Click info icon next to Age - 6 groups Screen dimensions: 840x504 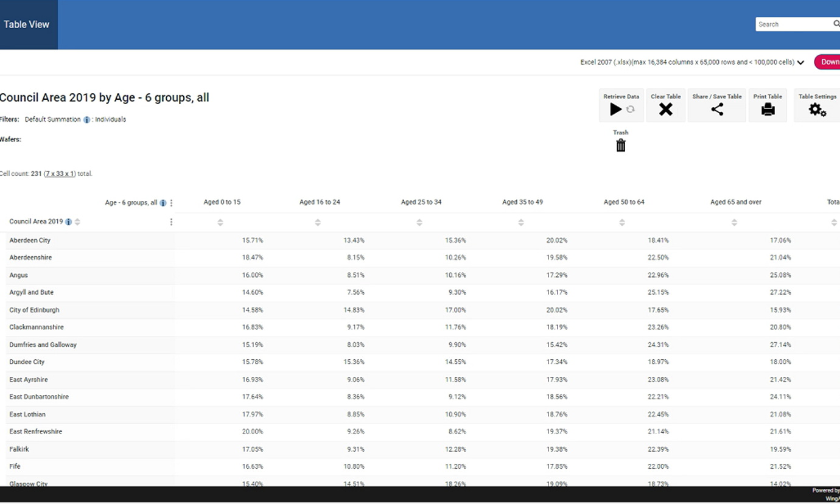(163, 203)
